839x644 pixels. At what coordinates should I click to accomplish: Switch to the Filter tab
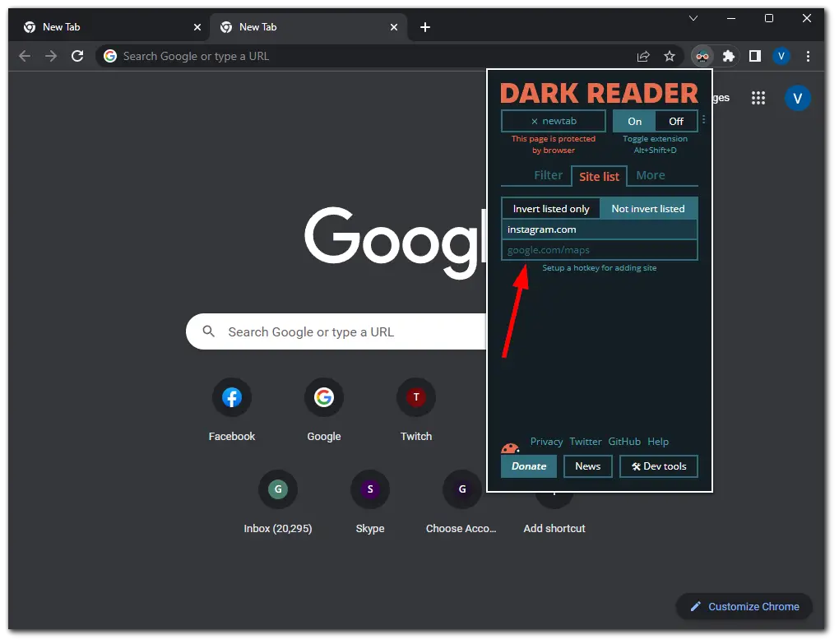click(548, 175)
